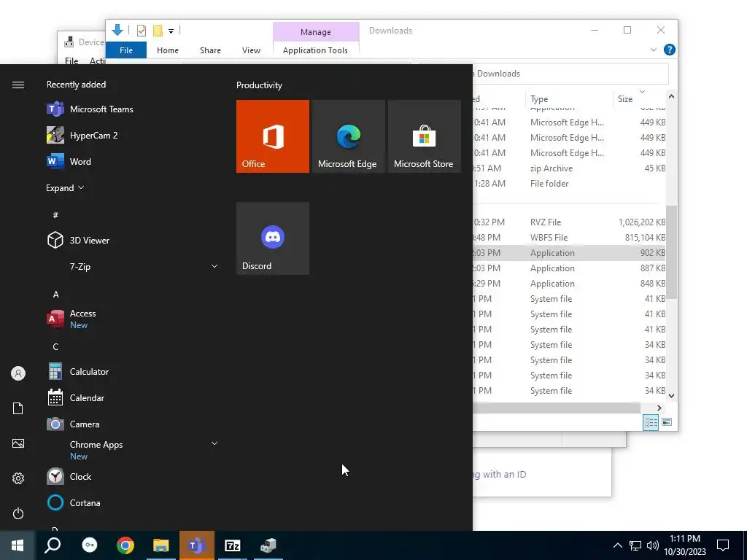Open taskbar Search magnifier
Image resolution: width=747 pixels, height=560 pixels.
(x=53, y=545)
